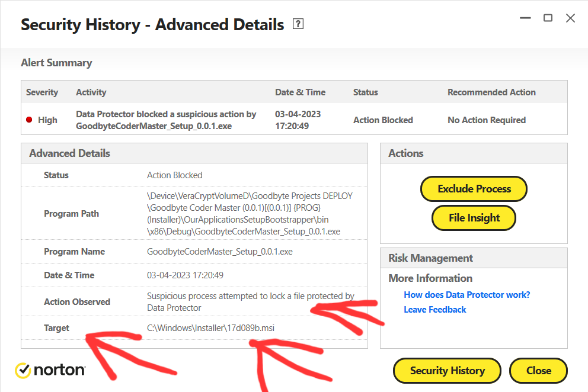Select the Activity column header

[91, 92]
